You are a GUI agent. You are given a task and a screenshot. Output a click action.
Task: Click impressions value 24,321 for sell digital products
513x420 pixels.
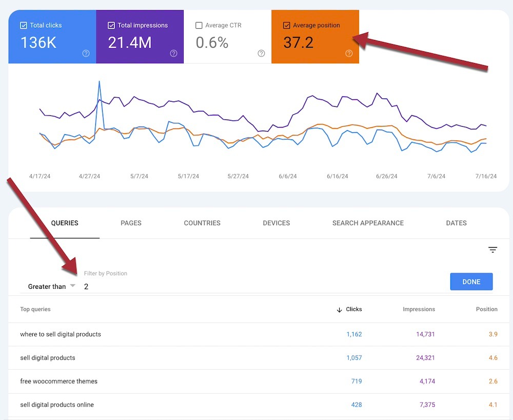pyautogui.click(x=426, y=357)
